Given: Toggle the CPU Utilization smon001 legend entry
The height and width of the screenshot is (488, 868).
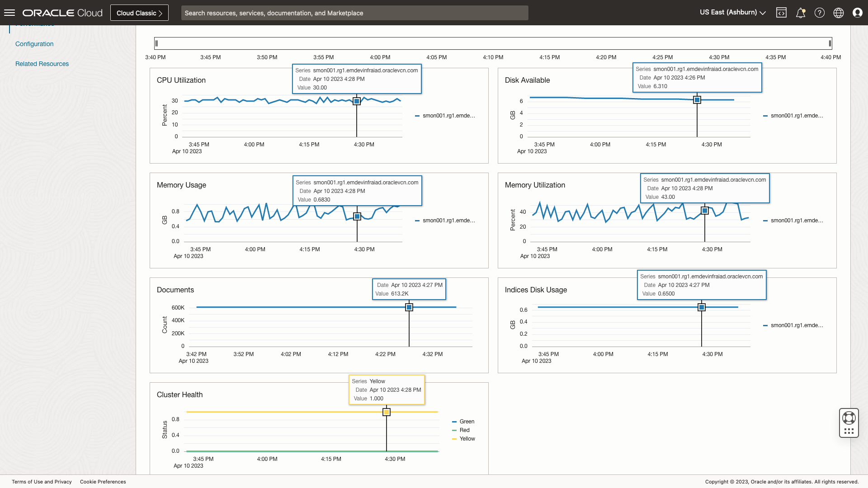Looking at the screenshot, I should tap(448, 116).
